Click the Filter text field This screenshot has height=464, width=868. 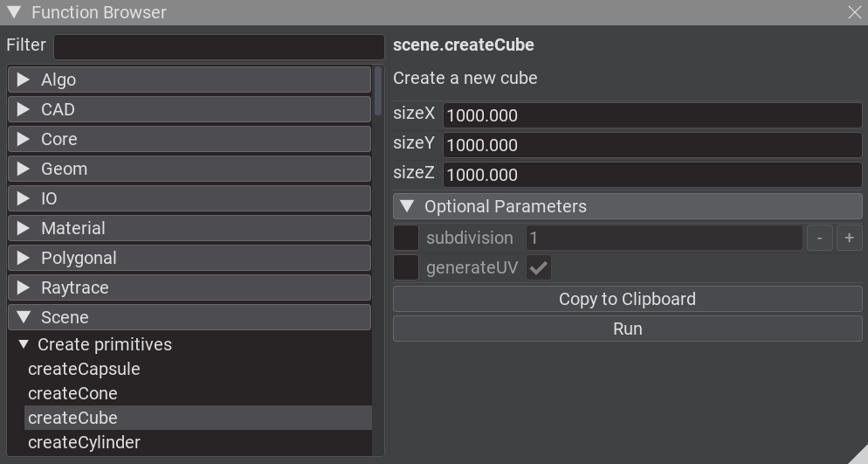pyautogui.click(x=218, y=46)
